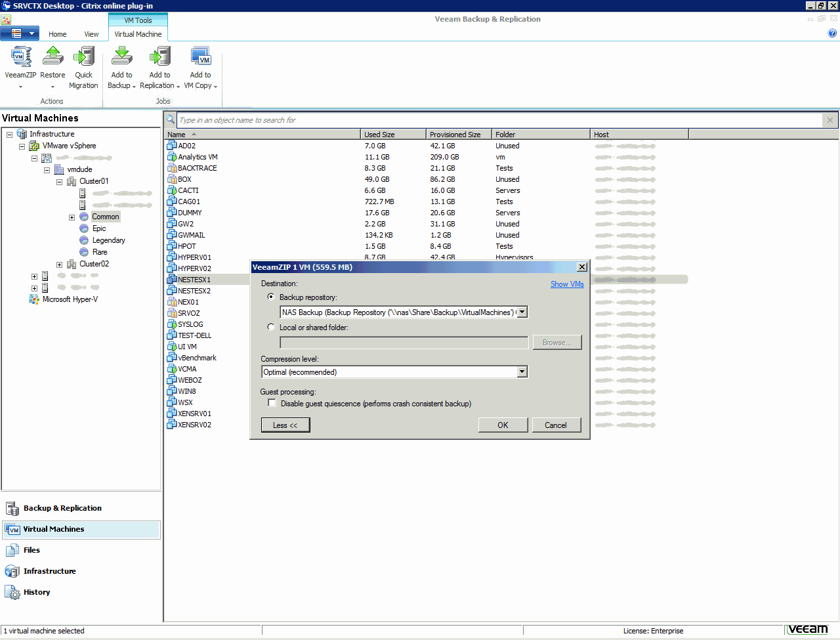Select the AD02 virtual machine icon
Screen dimensions: 840x640
pos(172,146)
